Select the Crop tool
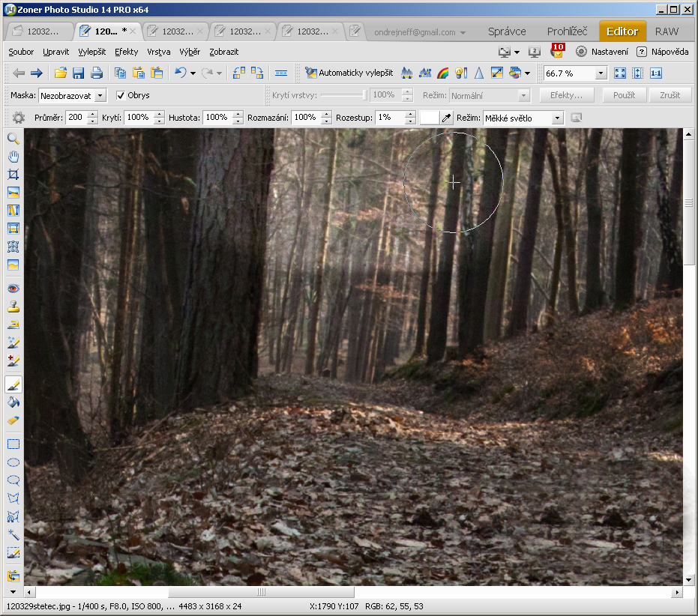 [13, 175]
